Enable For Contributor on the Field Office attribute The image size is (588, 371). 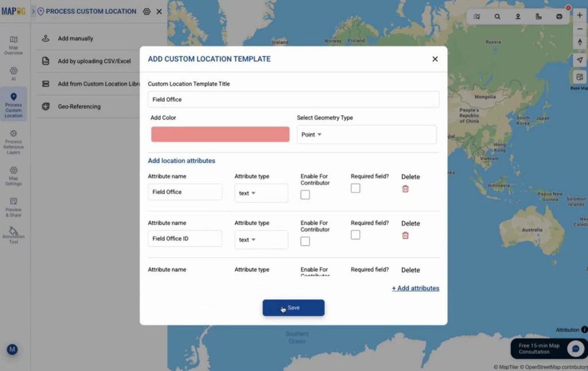pyautogui.click(x=305, y=195)
